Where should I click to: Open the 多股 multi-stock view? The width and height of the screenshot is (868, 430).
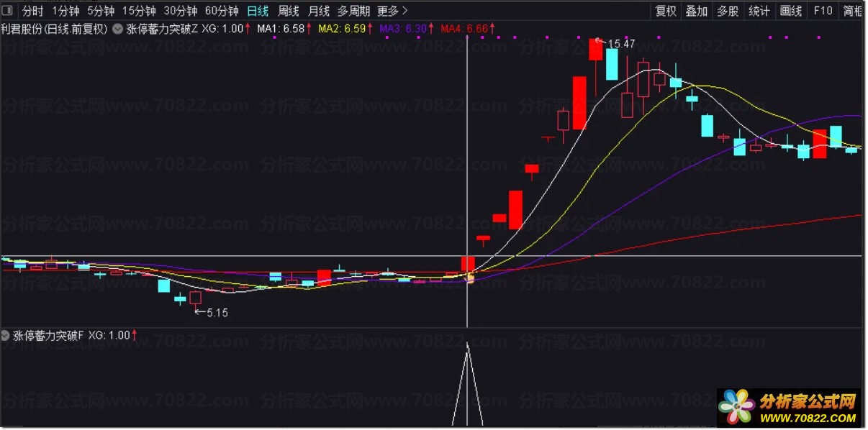[728, 11]
